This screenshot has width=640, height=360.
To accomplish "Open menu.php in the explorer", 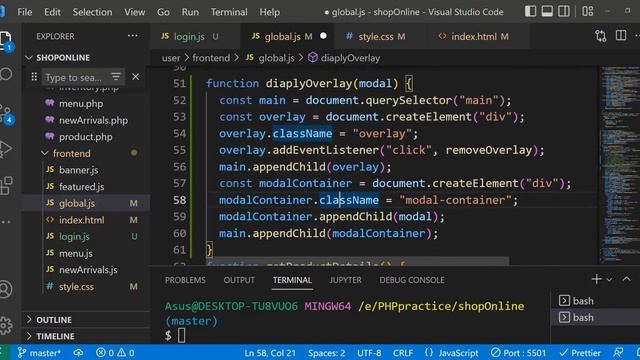I will 81,104.
